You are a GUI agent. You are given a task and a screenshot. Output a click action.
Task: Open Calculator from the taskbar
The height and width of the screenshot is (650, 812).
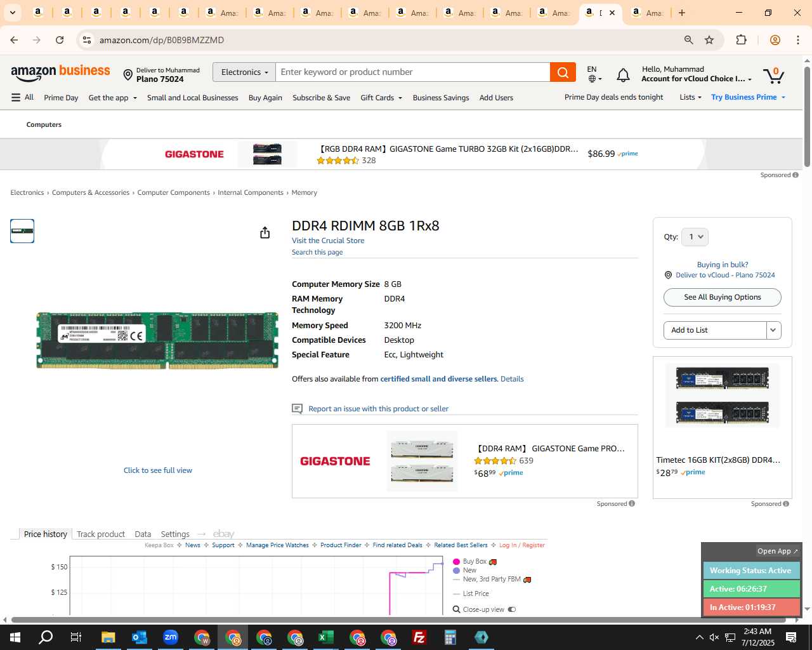(450, 637)
